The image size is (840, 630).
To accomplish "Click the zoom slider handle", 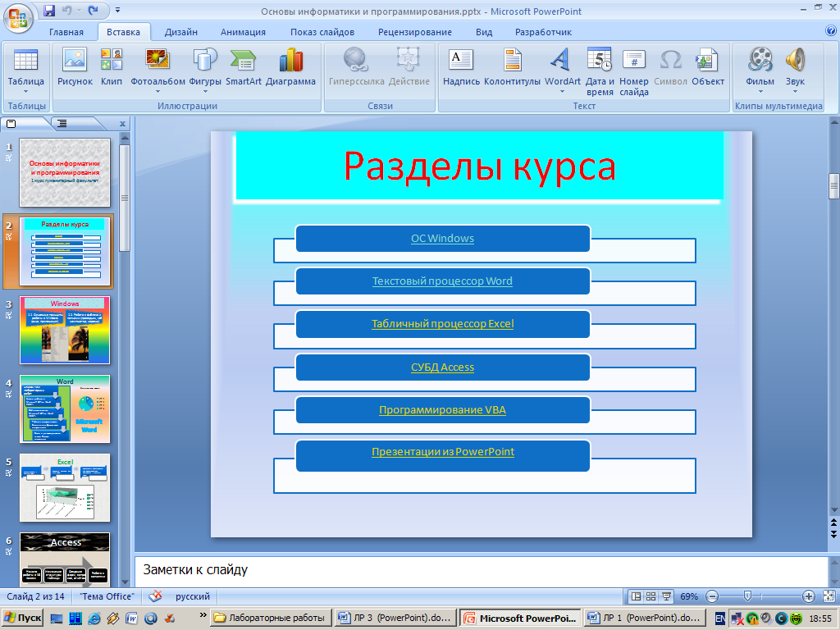I will [748, 596].
